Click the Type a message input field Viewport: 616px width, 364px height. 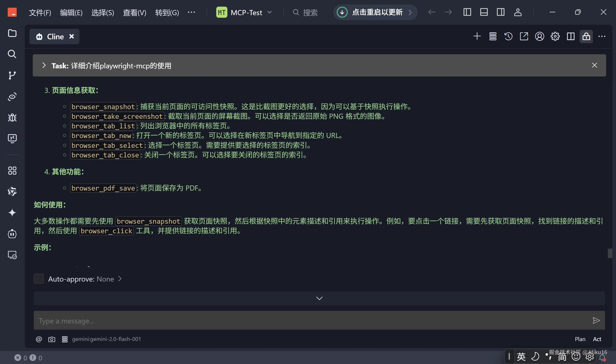(x=312, y=321)
